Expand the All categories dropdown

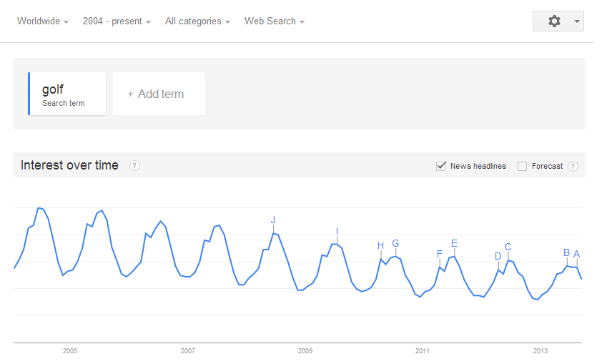[x=197, y=21]
